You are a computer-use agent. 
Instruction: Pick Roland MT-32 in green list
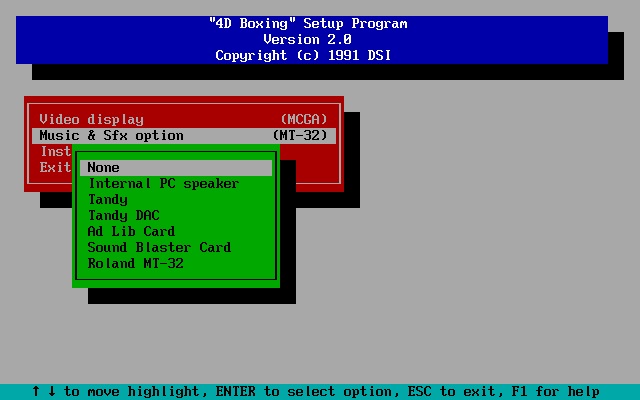pos(135,263)
